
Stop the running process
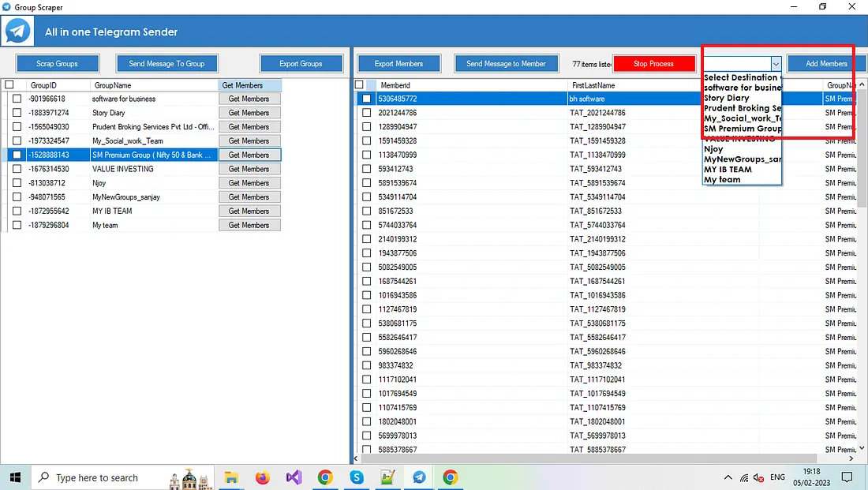click(654, 64)
